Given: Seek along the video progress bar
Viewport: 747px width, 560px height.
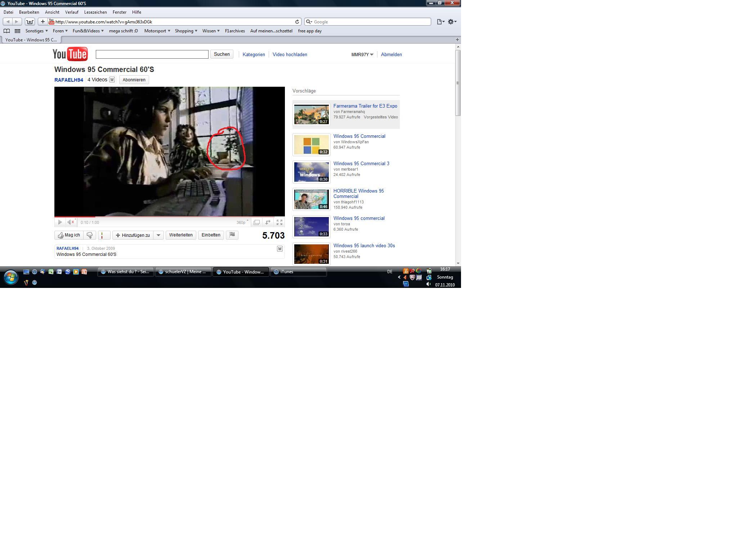Looking at the screenshot, I should click(x=169, y=217).
